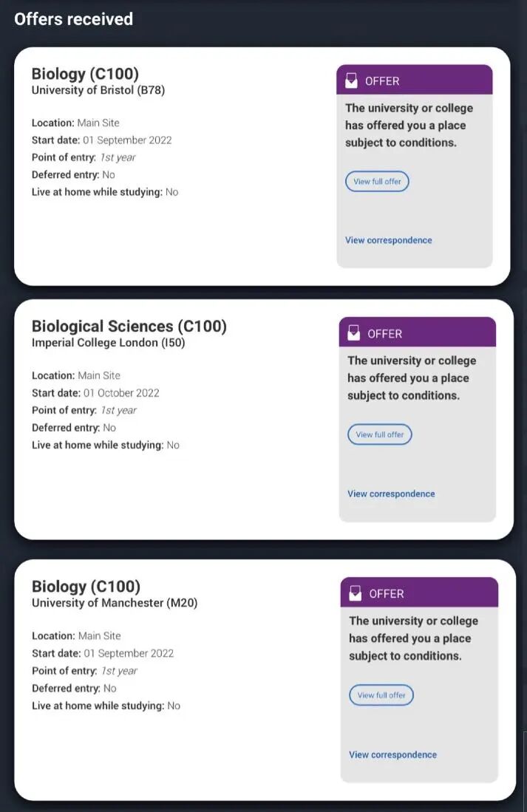
Task: Open correspondence for the Imperial College offer
Action: coord(391,494)
